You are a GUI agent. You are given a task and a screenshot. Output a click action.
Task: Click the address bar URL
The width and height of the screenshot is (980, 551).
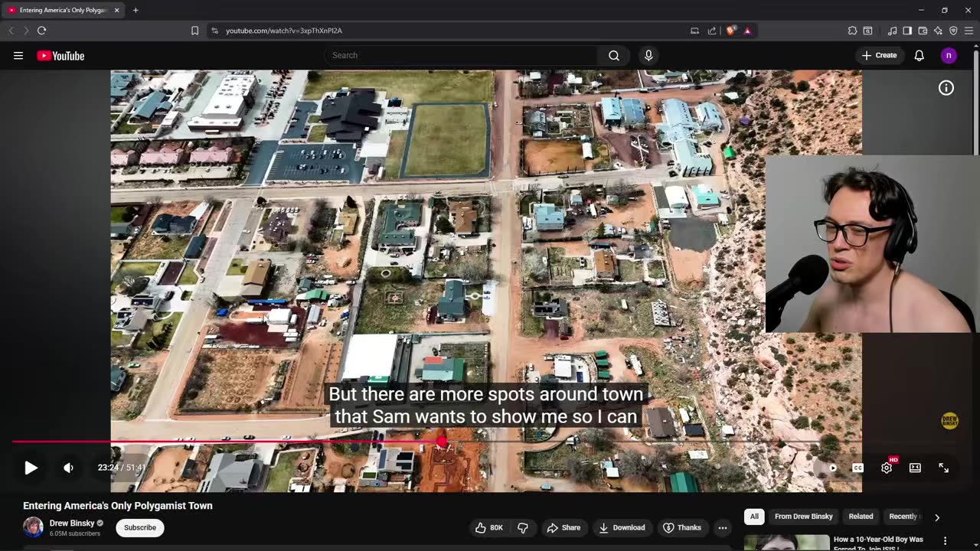pyautogui.click(x=284, y=31)
